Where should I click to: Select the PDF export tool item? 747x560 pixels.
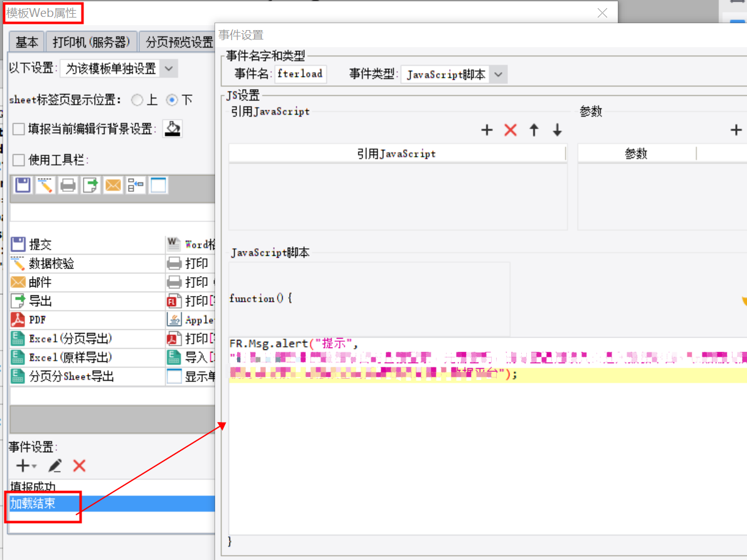click(x=87, y=320)
